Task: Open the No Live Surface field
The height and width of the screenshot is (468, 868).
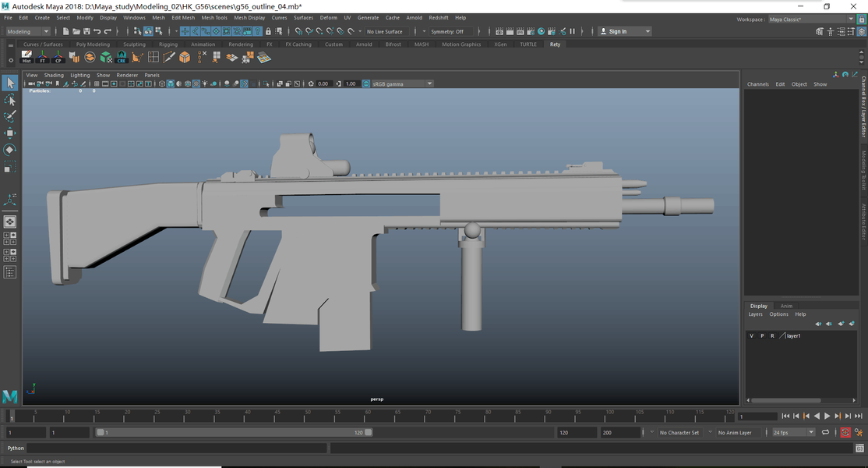Action: point(386,31)
